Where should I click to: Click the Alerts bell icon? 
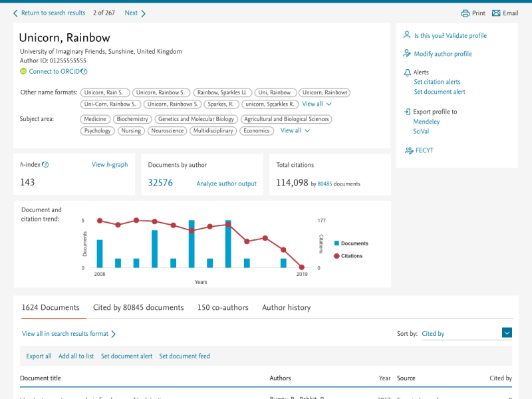click(407, 72)
